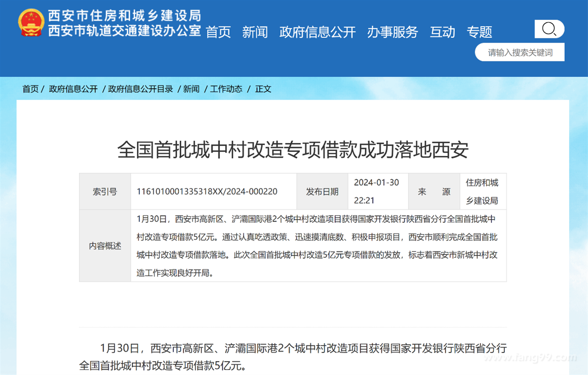This screenshot has height=375, width=588.
Task: Click the magnifier search icon
Action: (x=549, y=29)
